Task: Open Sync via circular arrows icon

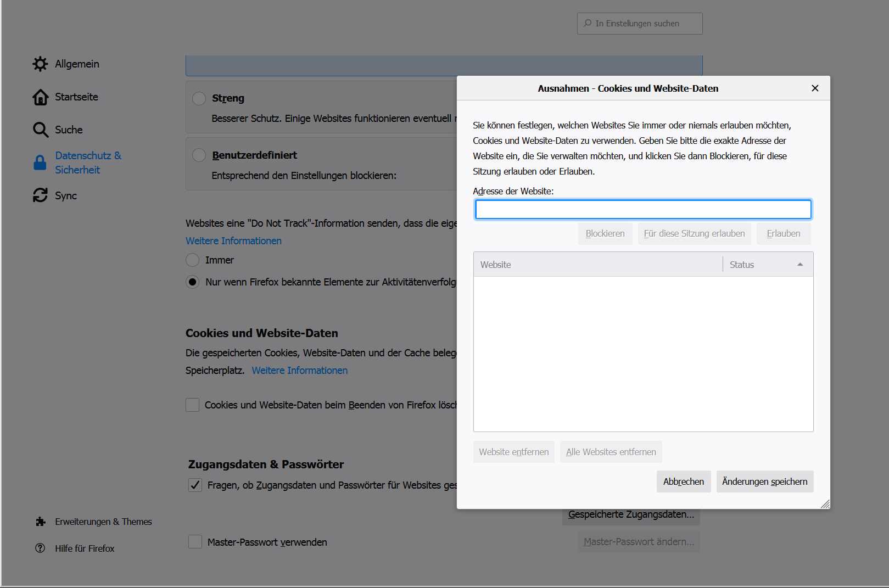Action: pyautogui.click(x=40, y=195)
